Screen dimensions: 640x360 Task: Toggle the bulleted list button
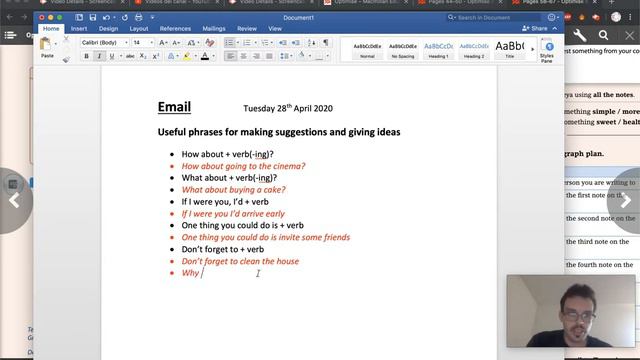coord(229,42)
